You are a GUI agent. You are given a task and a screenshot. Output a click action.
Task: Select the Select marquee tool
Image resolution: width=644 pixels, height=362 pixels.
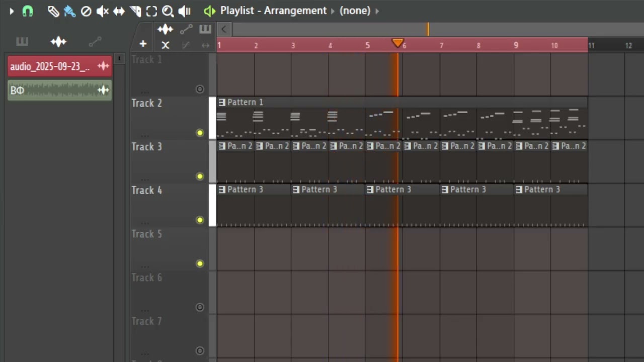[x=151, y=11]
